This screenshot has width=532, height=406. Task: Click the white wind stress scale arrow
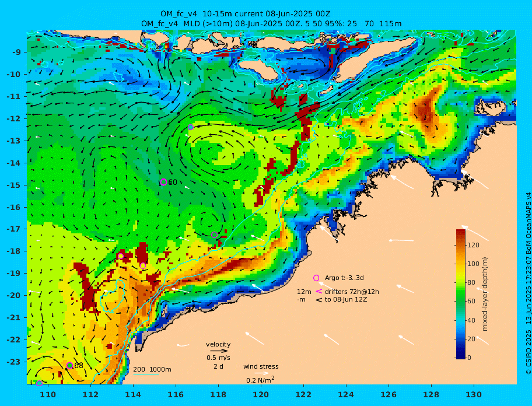(x=261, y=373)
